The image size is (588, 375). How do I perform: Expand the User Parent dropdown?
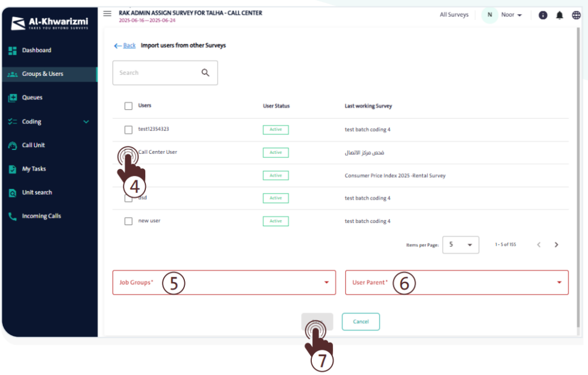click(457, 283)
